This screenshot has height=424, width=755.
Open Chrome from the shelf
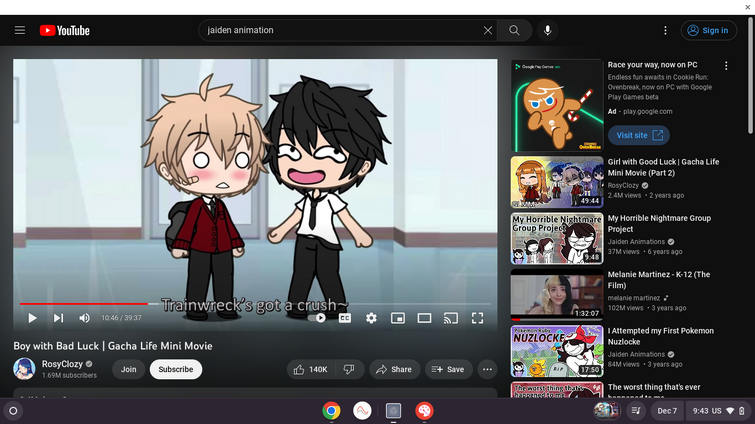[x=331, y=411]
